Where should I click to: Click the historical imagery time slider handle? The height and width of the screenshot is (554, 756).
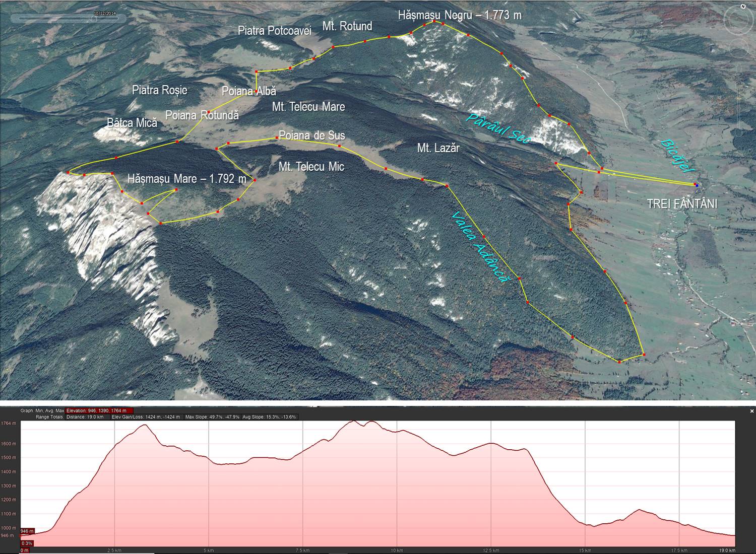point(94,18)
